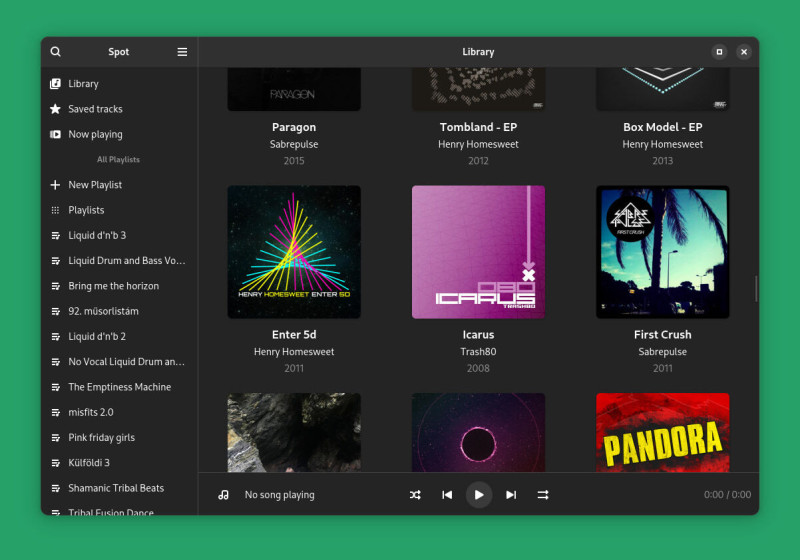Click the Library sidebar icon
The image size is (800, 560).
pyautogui.click(x=55, y=84)
